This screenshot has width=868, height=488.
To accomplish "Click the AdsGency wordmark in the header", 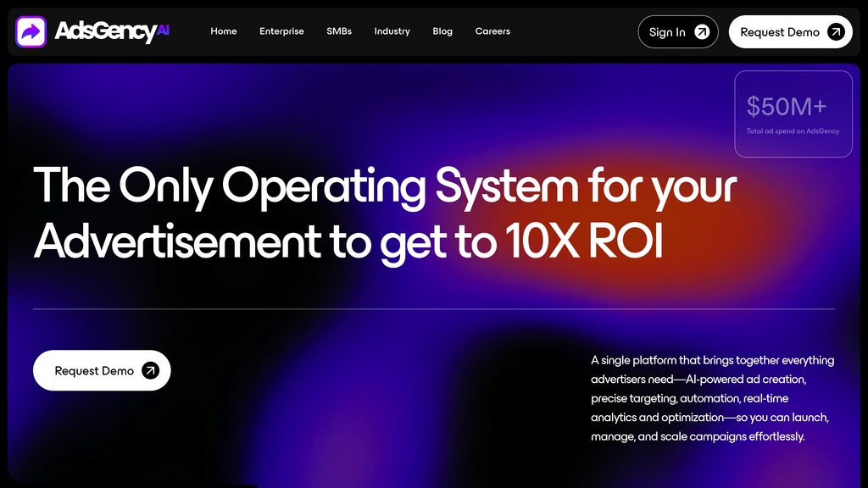I will point(105,32).
